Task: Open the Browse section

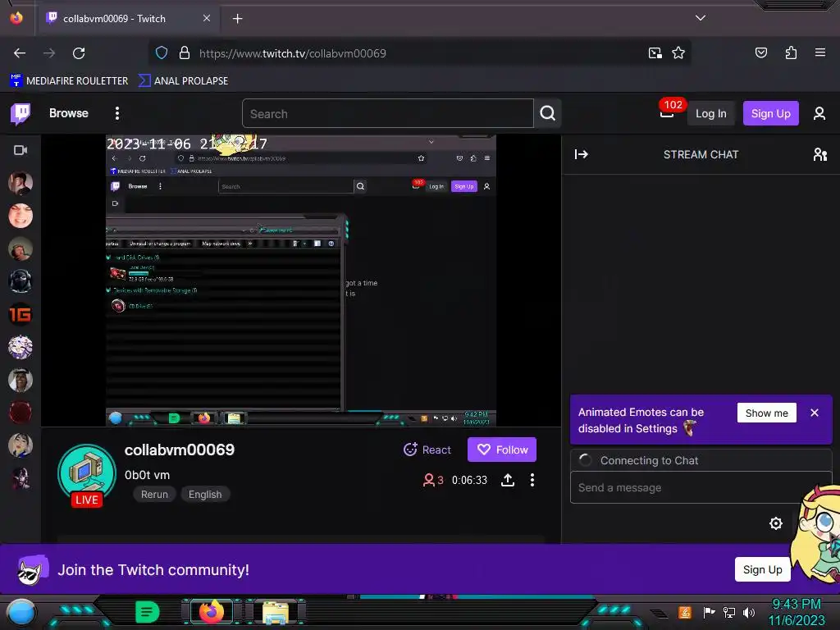Action: [x=69, y=113]
